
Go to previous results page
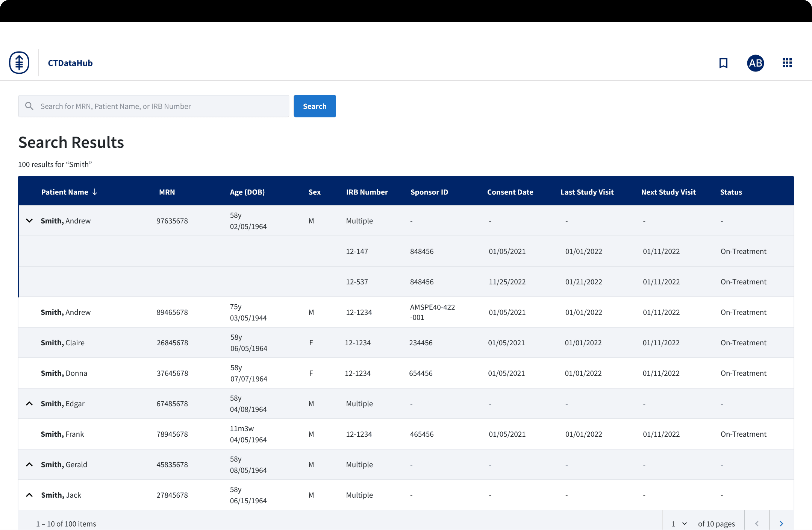click(757, 523)
